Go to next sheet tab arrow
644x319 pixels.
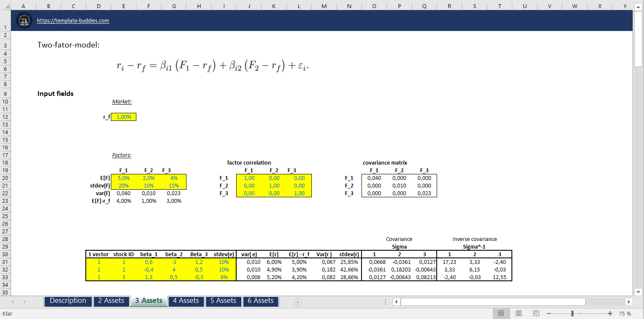click(24, 302)
